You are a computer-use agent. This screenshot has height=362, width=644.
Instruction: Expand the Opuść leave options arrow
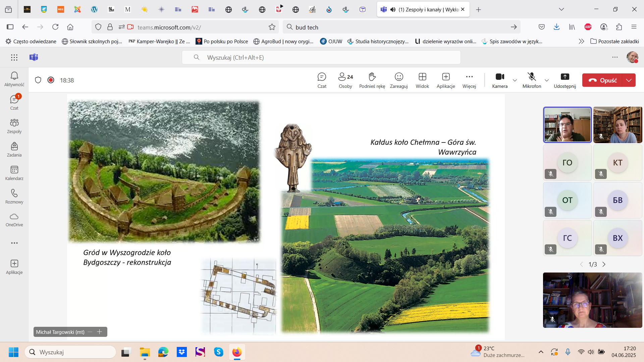[x=629, y=80]
